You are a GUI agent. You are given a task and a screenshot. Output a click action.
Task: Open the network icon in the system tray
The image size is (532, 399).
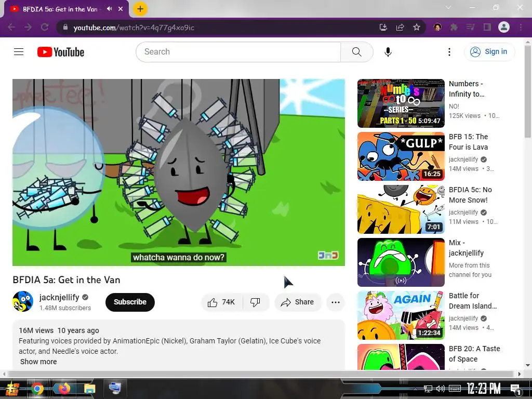(428, 389)
